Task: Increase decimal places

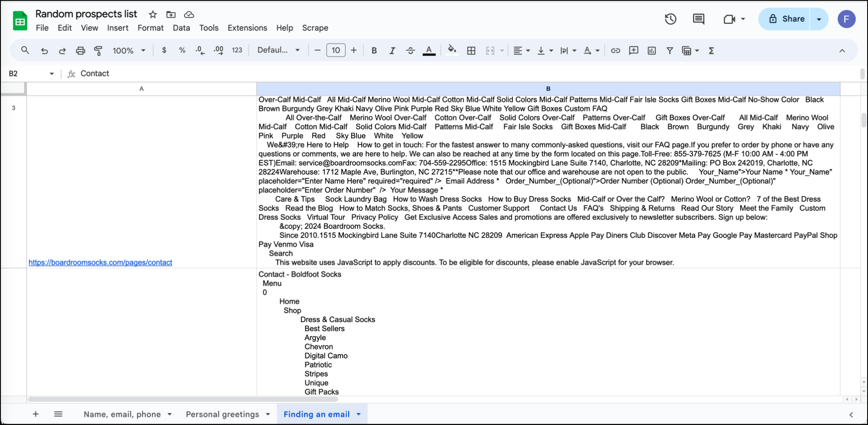Action: click(218, 50)
